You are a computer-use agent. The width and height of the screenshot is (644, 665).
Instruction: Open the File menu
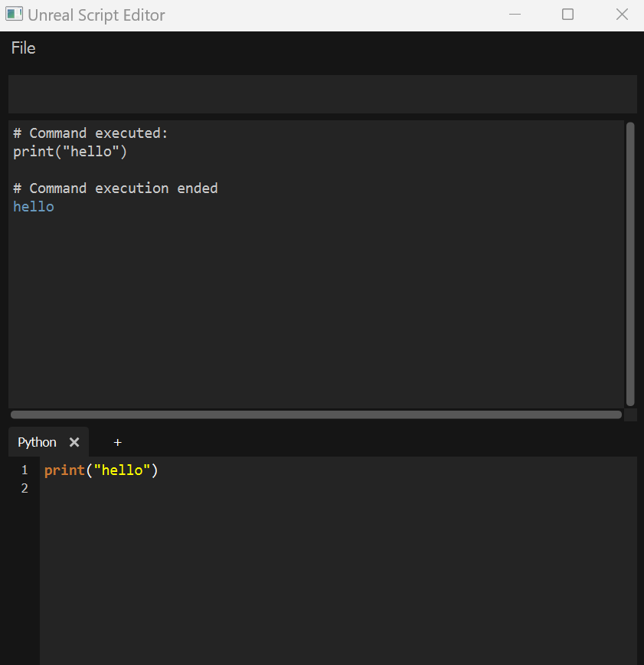click(x=23, y=47)
